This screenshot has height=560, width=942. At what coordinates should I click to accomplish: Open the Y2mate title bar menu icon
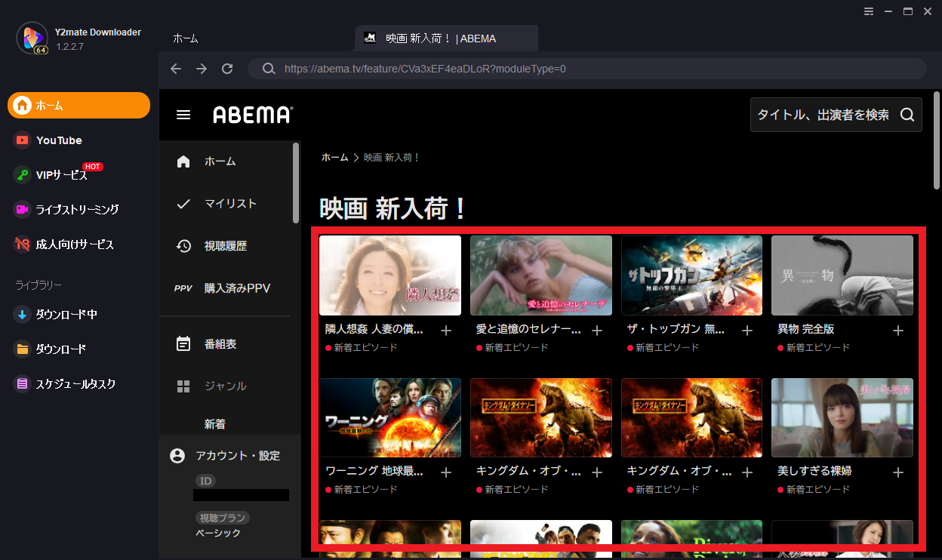point(869,11)
